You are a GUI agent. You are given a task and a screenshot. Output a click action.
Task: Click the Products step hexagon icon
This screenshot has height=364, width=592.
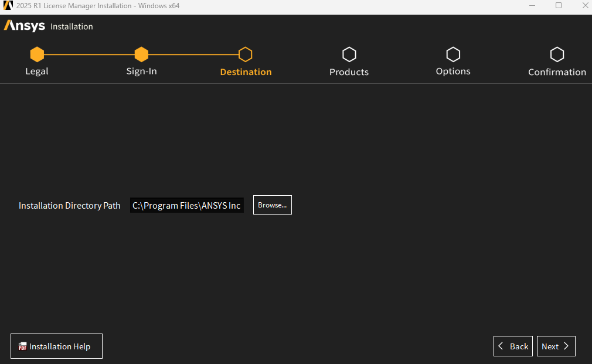[x=349, y=55]
